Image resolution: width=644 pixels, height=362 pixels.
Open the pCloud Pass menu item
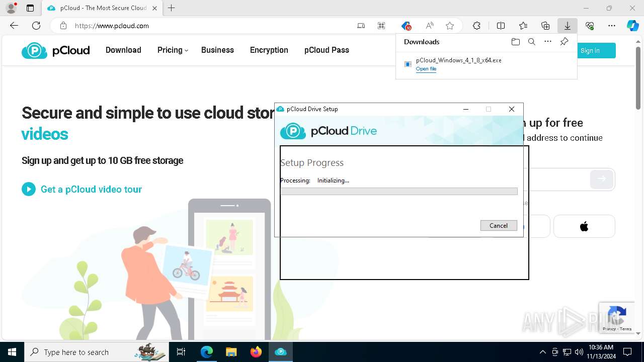327,50
